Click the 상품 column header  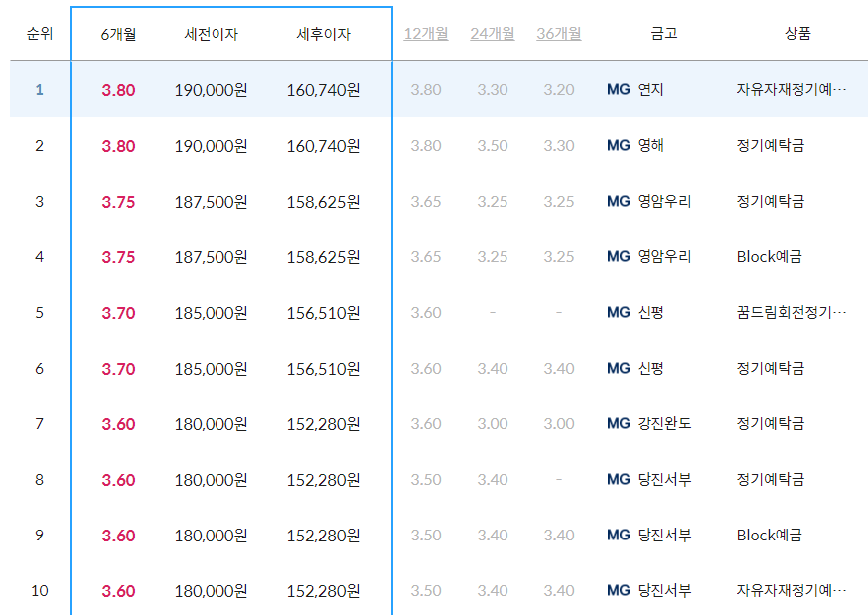[797, 33]
